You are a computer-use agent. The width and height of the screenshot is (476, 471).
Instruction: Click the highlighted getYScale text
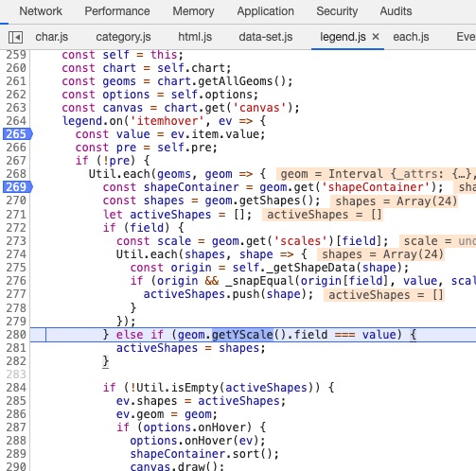click(x=242, y=335)
